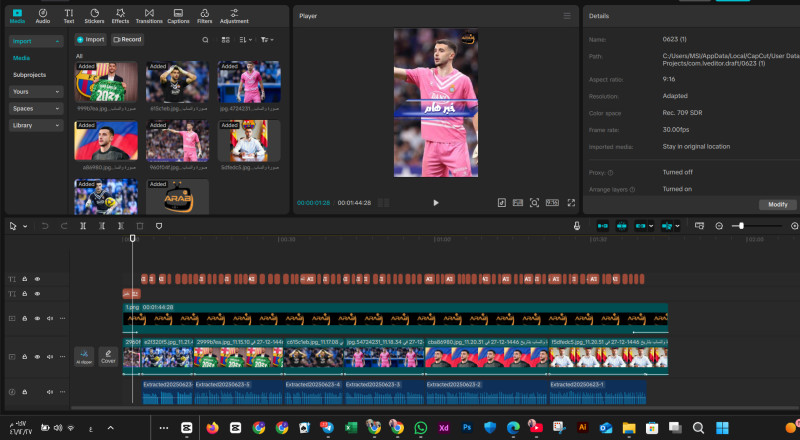Click the search icon in the media panel
800x440 pixels.
click(x=206, y=39)
